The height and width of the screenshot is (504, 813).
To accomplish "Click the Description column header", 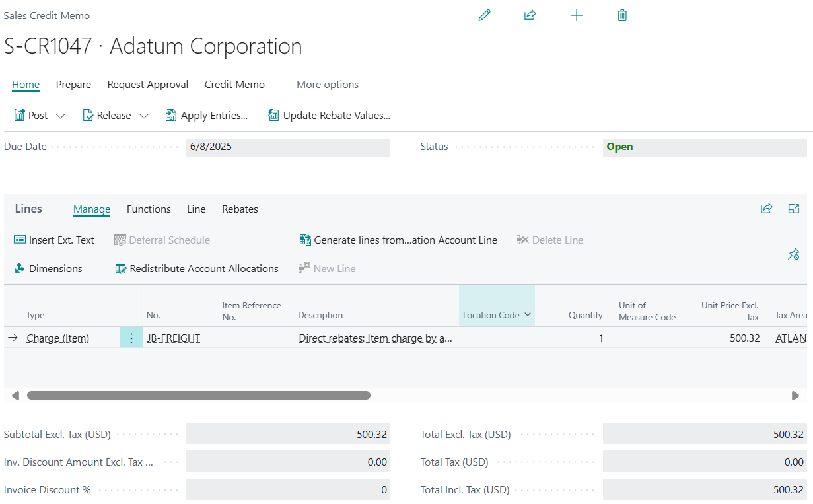I will click(320, 316).
